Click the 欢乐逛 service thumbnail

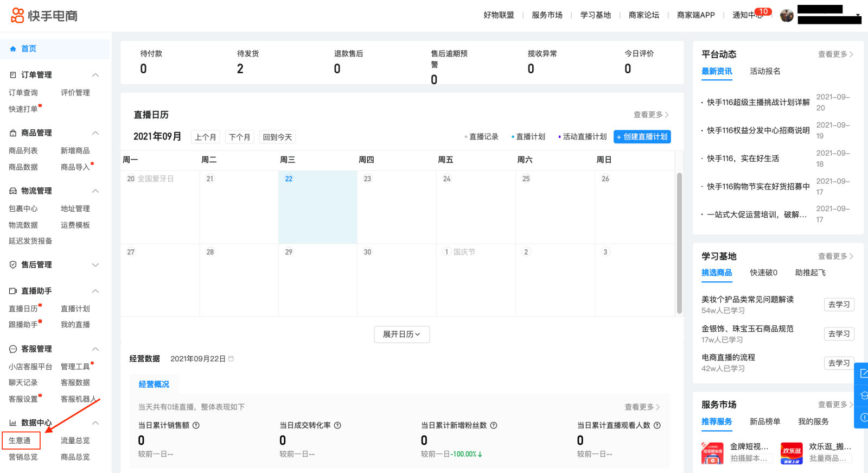pyautogui.click(x=792, y=453)
